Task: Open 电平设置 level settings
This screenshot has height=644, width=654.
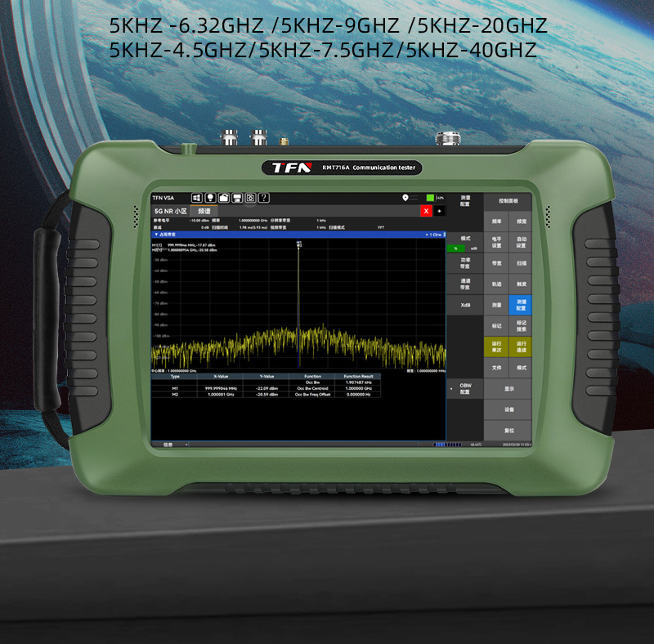Action: point(496,243)
